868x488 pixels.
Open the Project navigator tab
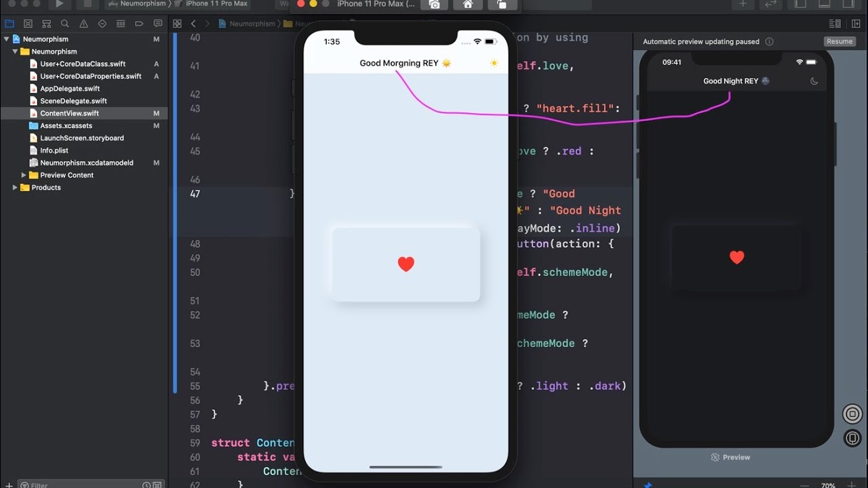pos(9,24)
